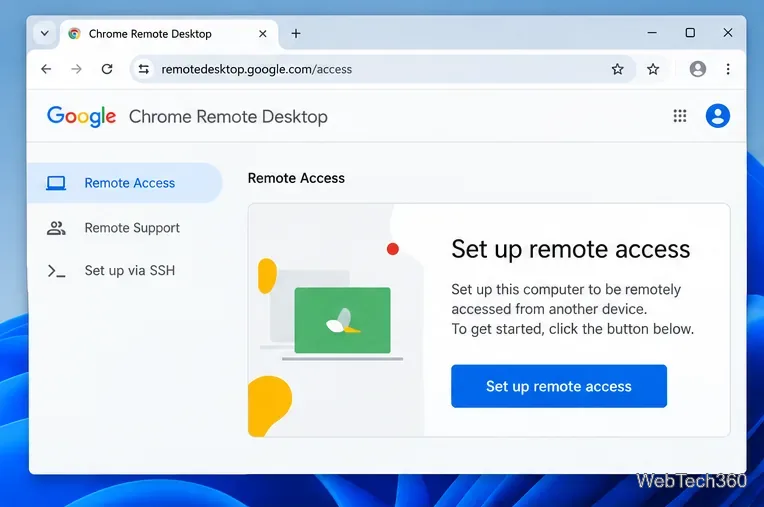
Task: Click the laptop icon beside Remote Access
Action: coord(56,183)
